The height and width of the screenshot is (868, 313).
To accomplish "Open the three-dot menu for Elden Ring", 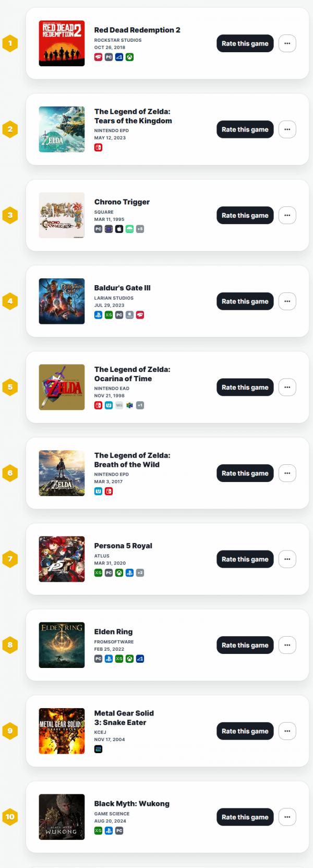I will click(287, 645).
